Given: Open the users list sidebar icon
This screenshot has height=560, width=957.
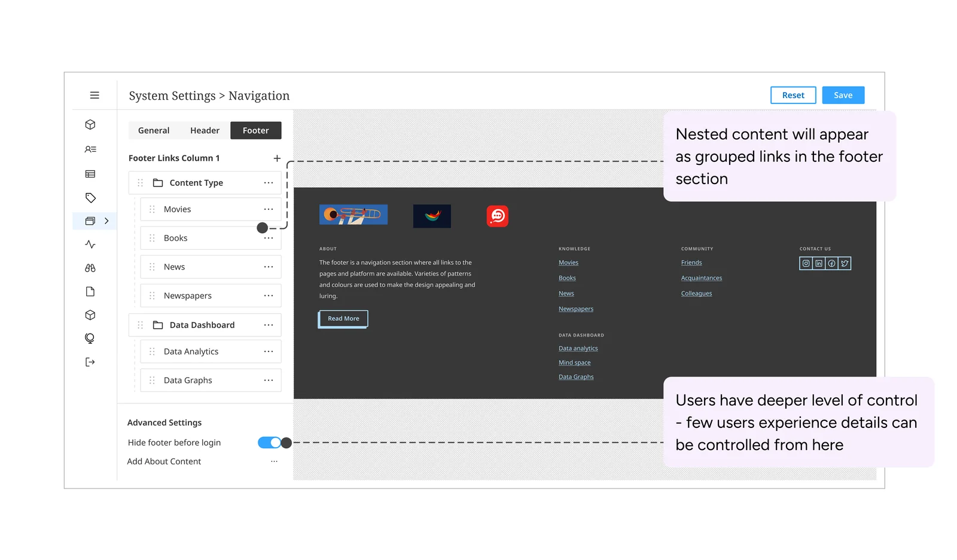Looking at the screenshot, I should (90, 149).
